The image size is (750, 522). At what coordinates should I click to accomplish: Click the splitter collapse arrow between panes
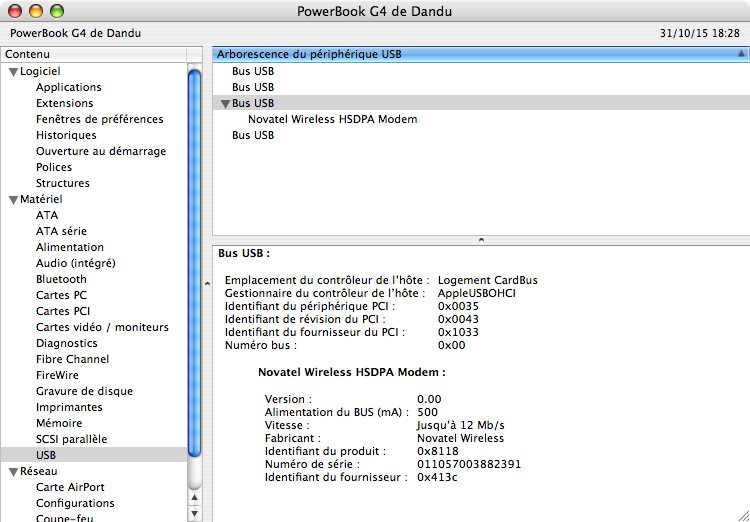click(481, 239)
